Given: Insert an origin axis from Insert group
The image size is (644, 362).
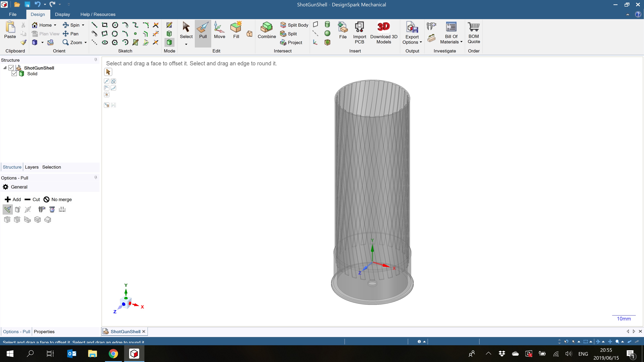Looking at the screenshot, I should pos(315,42).
